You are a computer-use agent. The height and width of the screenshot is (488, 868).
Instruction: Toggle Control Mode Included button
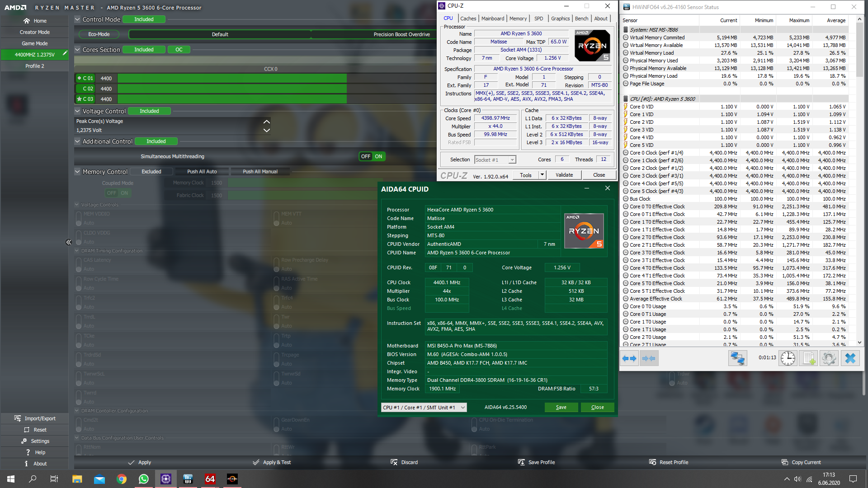click(144, 19)
